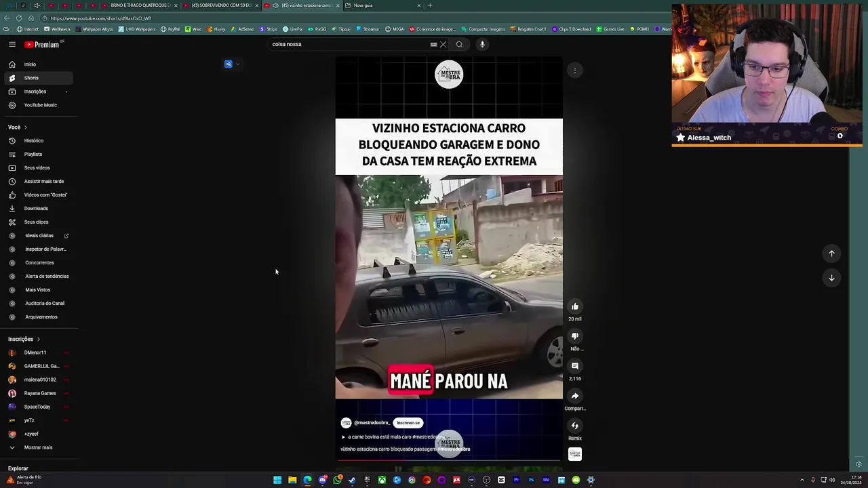The image size is (868, 488).
Task: Run the search with magnifier button
Action: pos(459,45)
